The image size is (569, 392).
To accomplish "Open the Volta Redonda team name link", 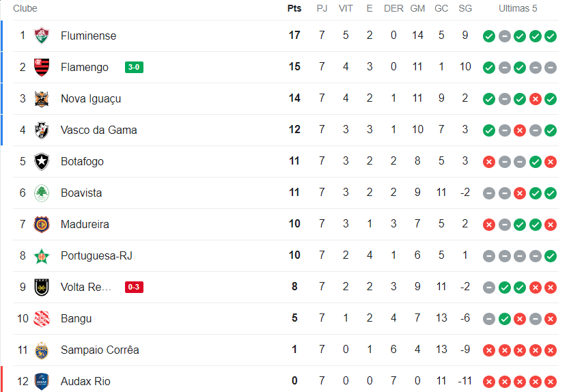I will click(x=85, y=287).
